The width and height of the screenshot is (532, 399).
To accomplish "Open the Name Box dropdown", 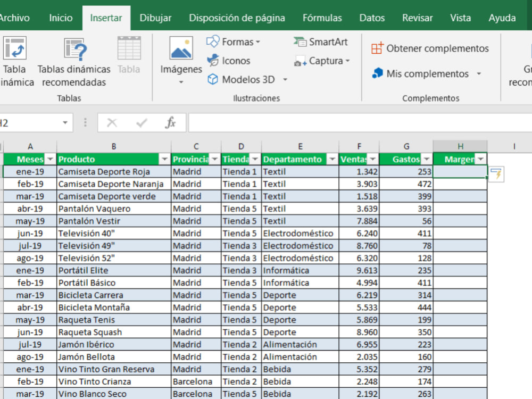I will pos(65,122).
